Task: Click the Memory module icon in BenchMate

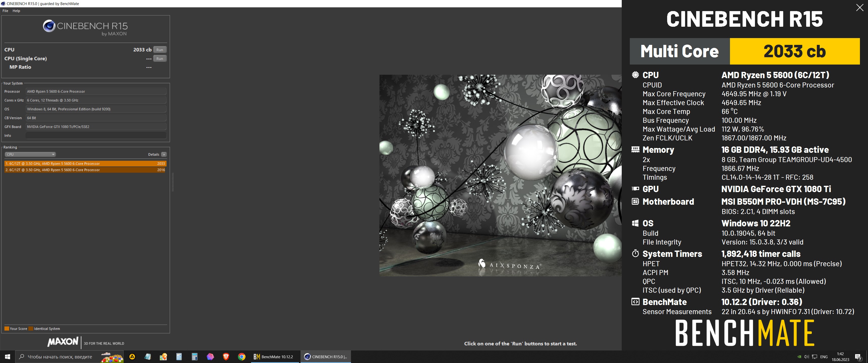Action: pyautogui.click(x=635, y=149)
